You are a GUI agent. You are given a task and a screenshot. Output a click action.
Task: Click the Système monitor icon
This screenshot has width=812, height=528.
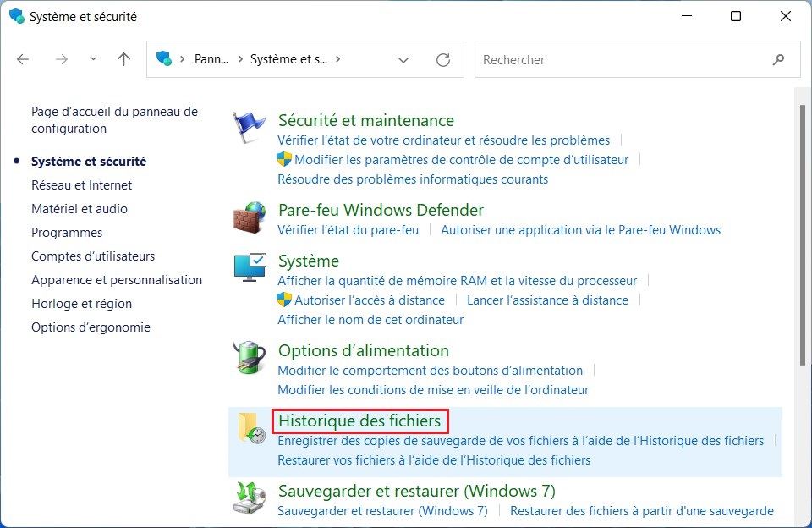tap(250, 267)
